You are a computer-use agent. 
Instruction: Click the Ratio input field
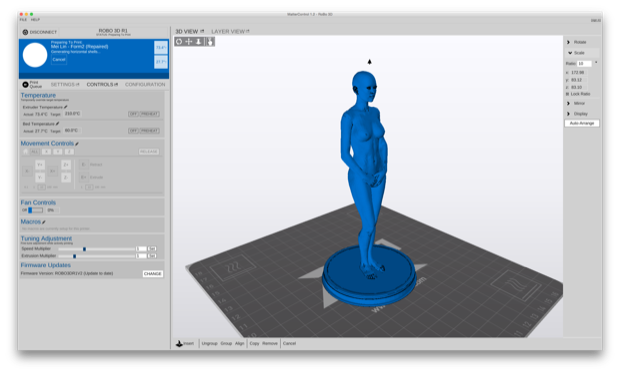point(584,63)
